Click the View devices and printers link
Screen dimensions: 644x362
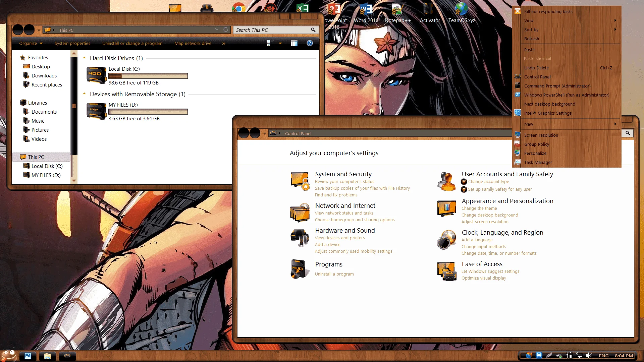click(x=340, y=238)
